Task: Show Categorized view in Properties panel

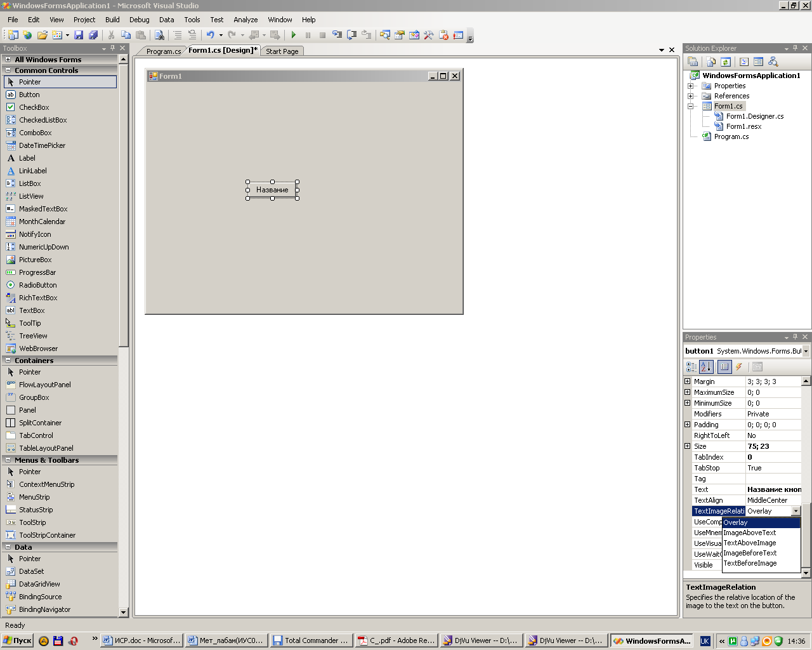Action: pos(691,367)
